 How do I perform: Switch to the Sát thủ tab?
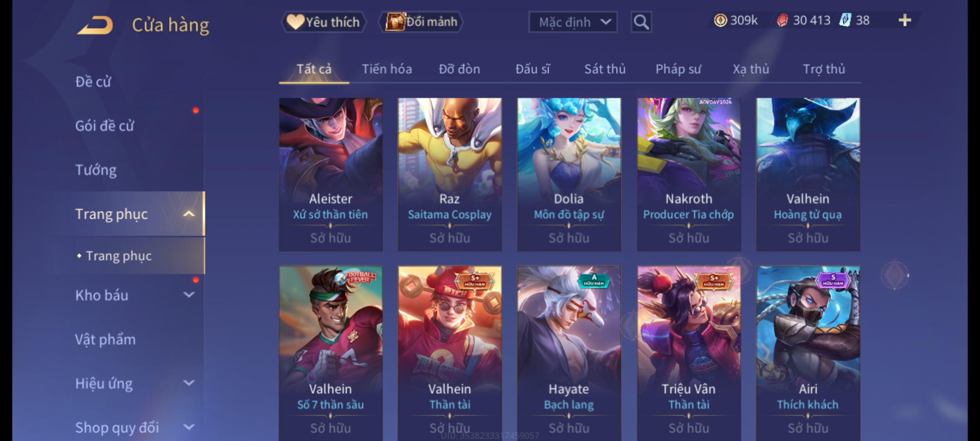[605, 69]
